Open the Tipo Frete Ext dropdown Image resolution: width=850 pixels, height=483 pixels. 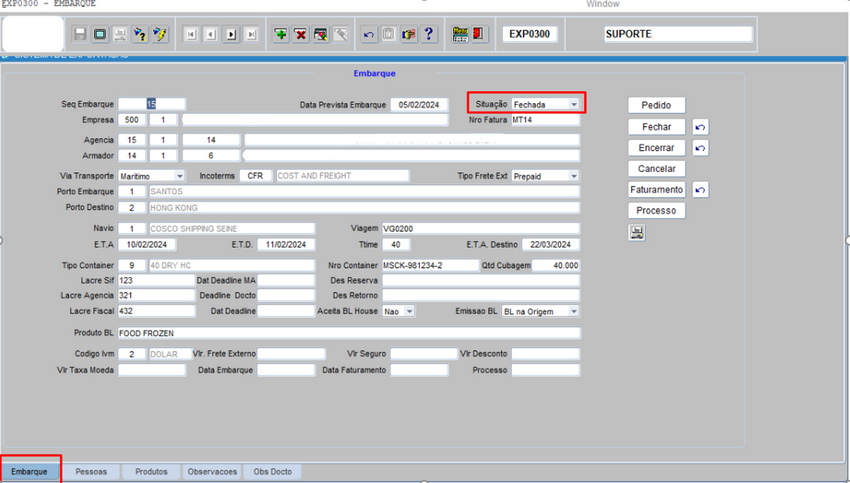(x=573, y=176)
